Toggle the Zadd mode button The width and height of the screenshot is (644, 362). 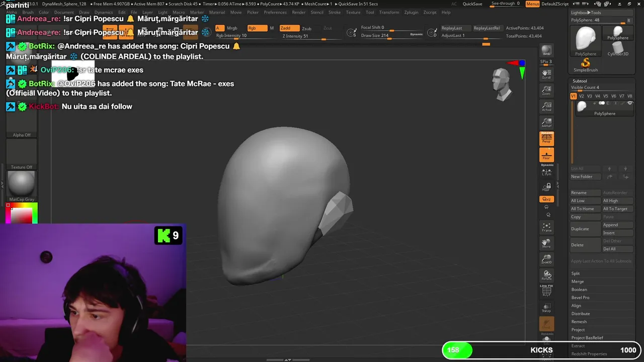289,28
